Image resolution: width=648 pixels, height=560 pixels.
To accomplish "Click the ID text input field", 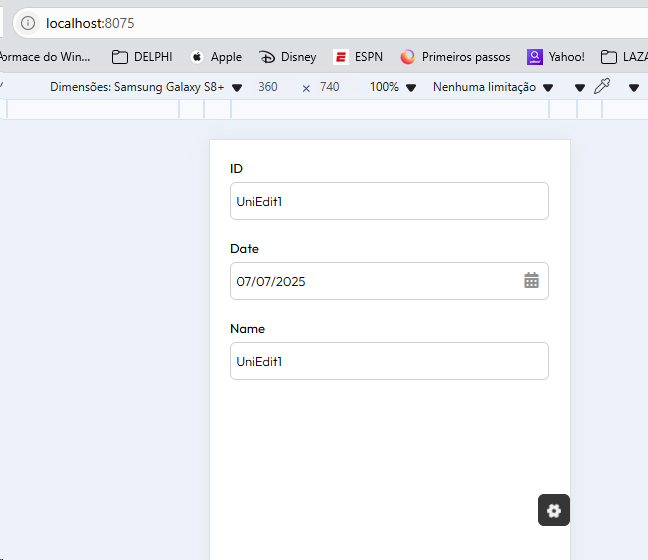I will 389,201.
